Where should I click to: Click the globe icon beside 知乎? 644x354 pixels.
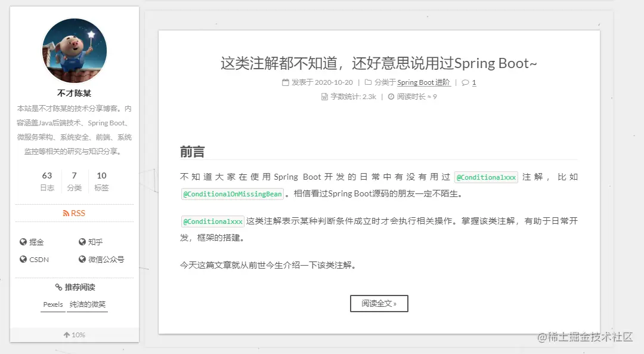coord(82,242)
